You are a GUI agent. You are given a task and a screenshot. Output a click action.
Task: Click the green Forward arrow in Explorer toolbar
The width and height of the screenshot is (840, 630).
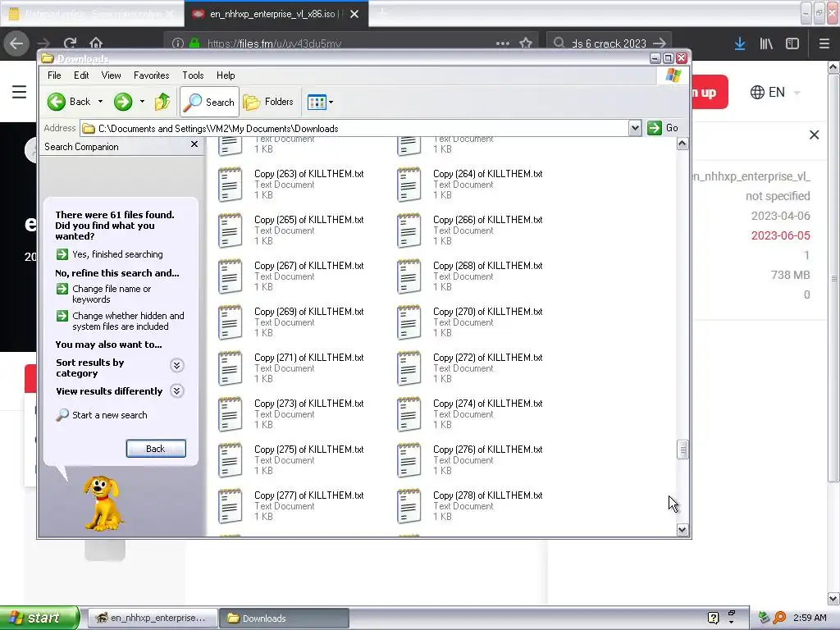pyautogui.click(x=123, y=102)
